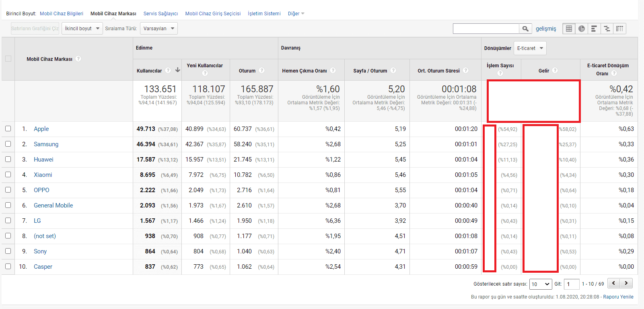Image resolution: width=644 pixels, height=309 pixels.
Task: Open the Samsung brand link
Action: pos(46,144)
